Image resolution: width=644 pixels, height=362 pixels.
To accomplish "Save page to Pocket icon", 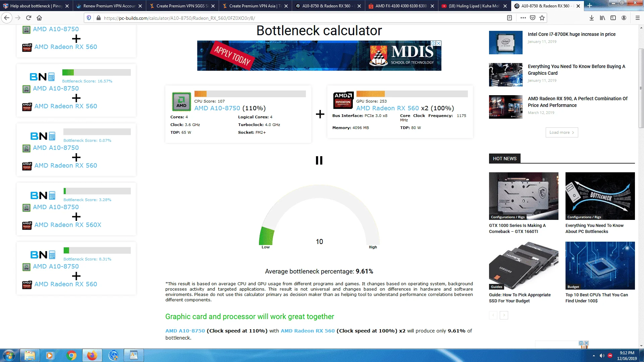I will pyautogui.click(x=533, y=18).
